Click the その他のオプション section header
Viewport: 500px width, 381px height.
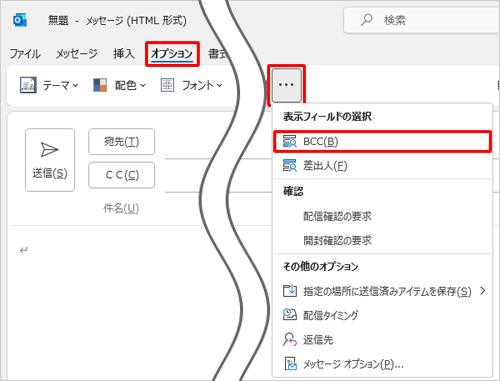click(x=321, y=266)
